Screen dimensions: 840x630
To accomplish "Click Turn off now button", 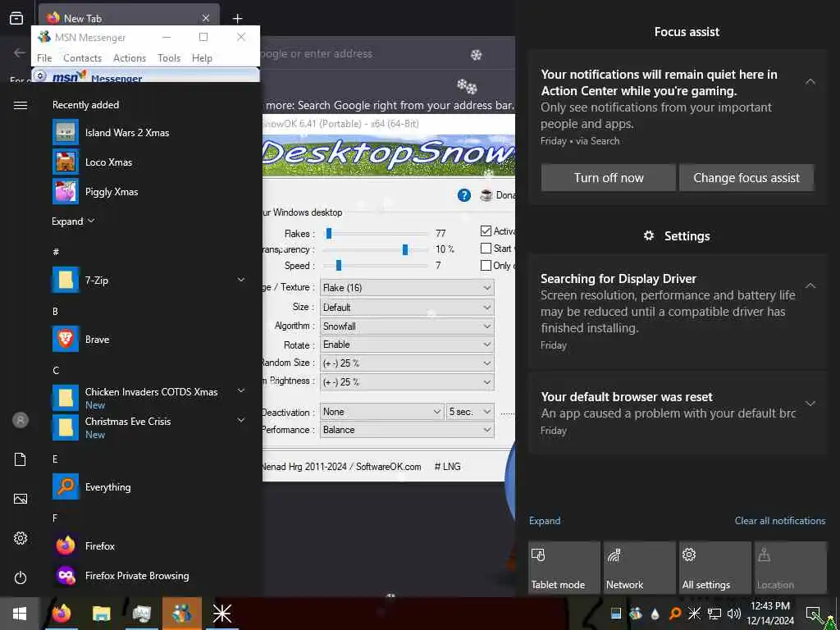I will [609, 178].
